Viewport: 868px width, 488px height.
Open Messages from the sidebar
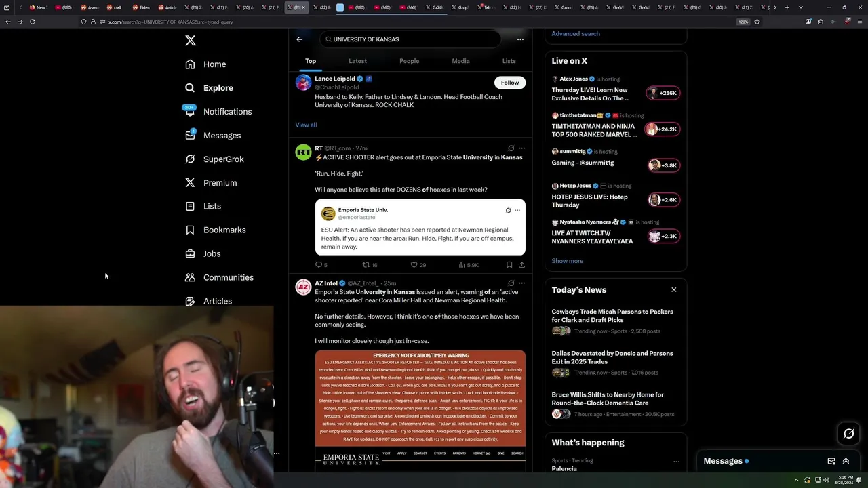(213, 136)
